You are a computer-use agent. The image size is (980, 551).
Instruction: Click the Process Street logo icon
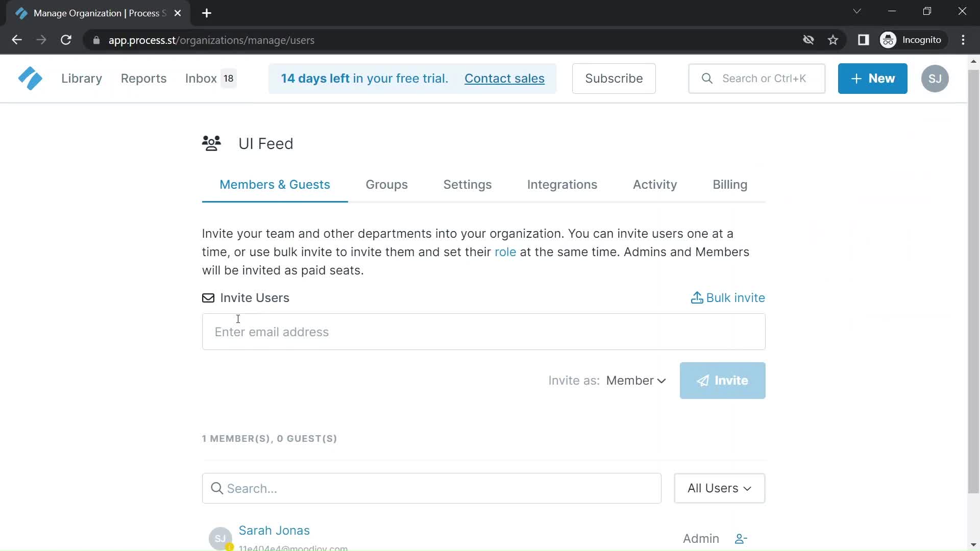(30, 78)
